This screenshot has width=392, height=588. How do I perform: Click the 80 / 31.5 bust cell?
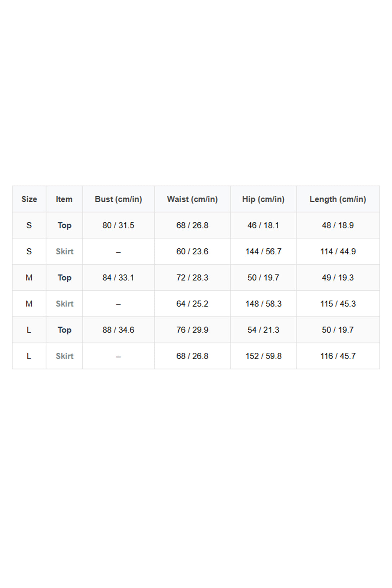(x=118, y=226)
